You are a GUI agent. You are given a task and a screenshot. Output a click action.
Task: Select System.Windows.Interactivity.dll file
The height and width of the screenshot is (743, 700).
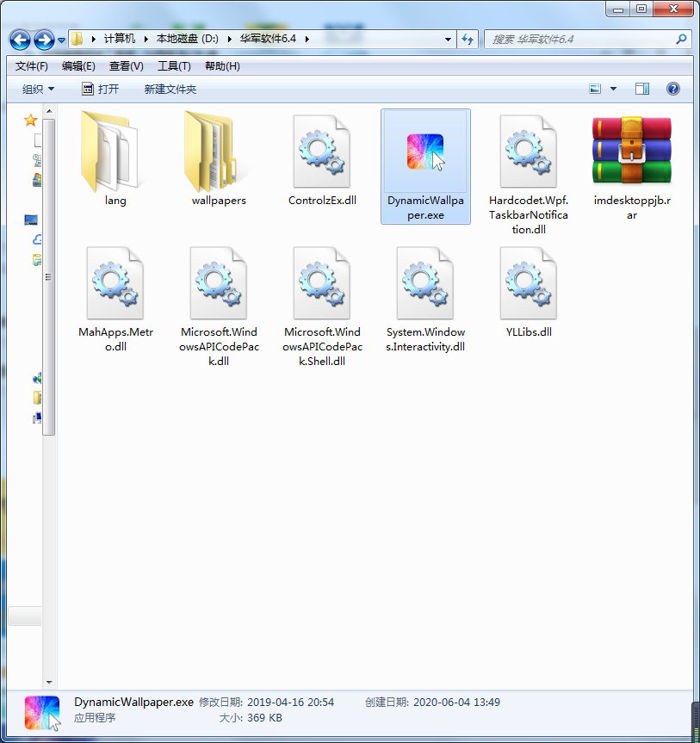tap(425, 299)
